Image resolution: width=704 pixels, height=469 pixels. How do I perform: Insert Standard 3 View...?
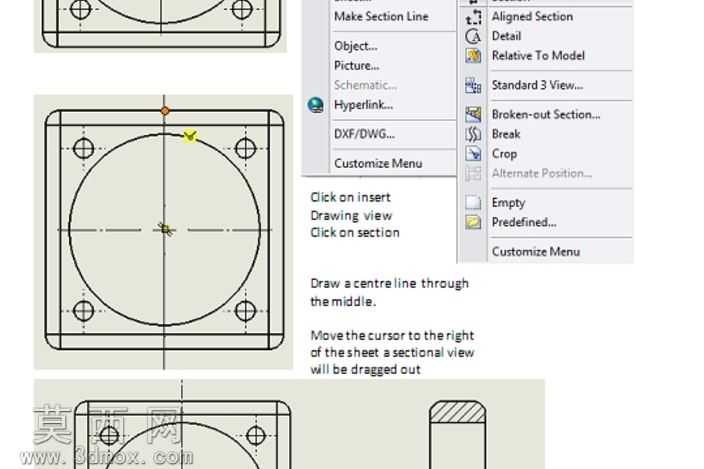537,85
